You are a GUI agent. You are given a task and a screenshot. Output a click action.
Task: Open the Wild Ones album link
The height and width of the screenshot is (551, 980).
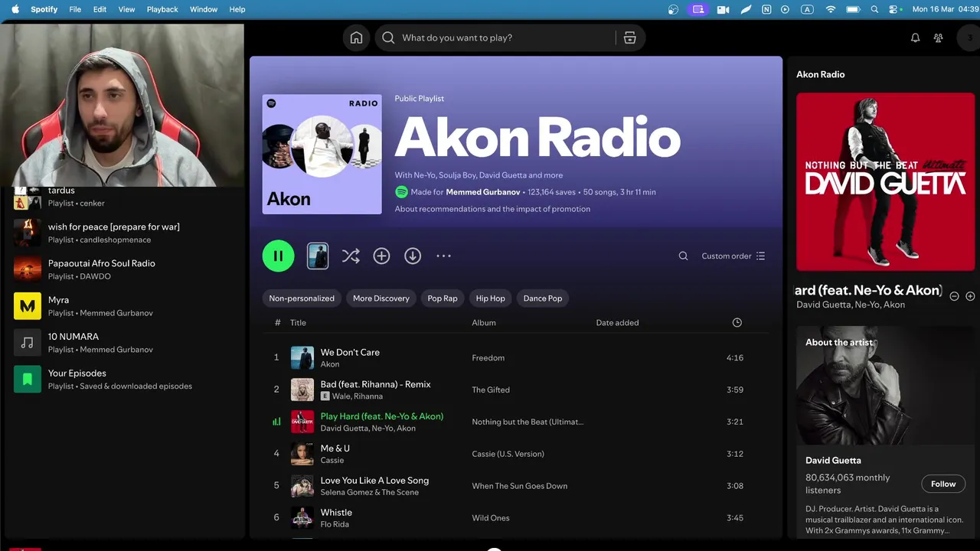pos(491,518)
